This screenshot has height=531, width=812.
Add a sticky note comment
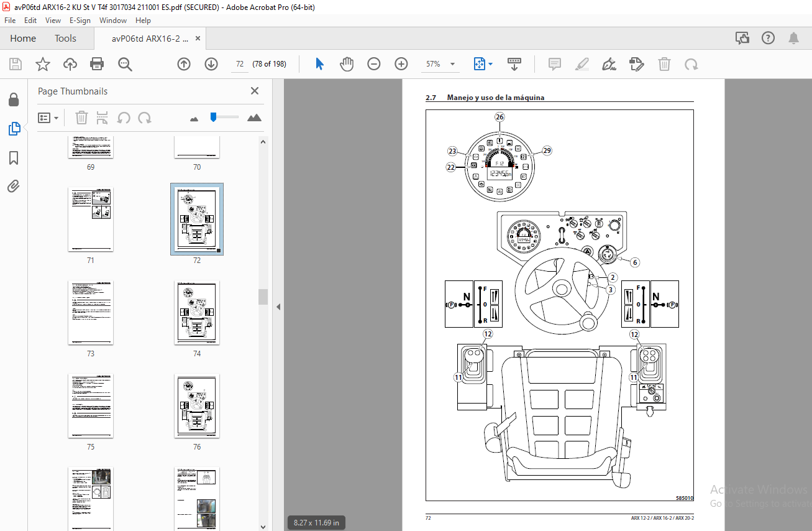[555, 64]
